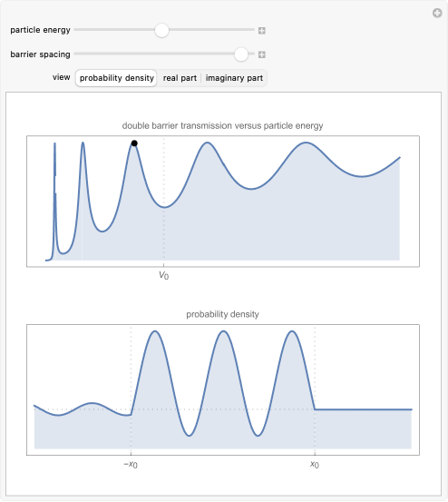Expand particle energy slider controls
The height and width of the screenshot is (502, 448).
tap(261, 31)
